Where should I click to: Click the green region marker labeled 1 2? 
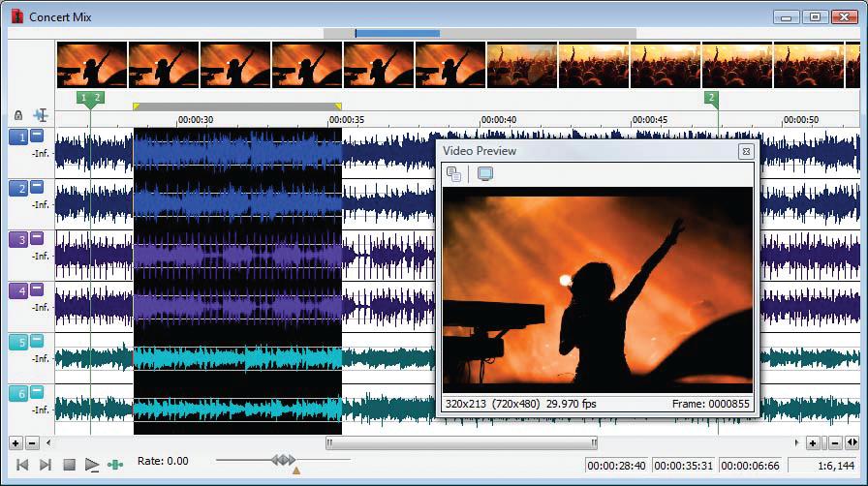click(x=90, y=99)
